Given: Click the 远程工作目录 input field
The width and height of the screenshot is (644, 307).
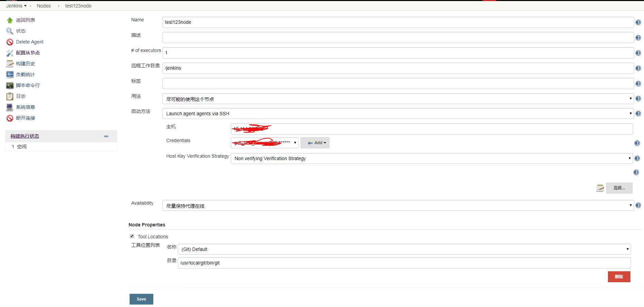Looking at the screenshot, I should (398, 68).
